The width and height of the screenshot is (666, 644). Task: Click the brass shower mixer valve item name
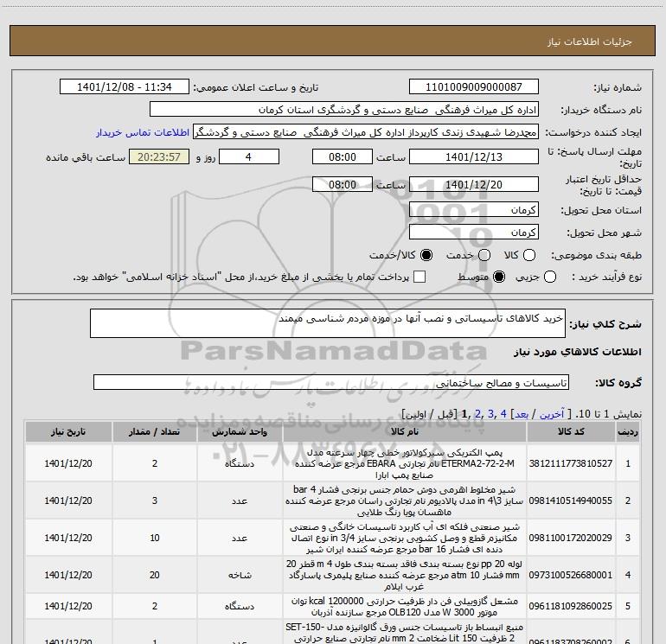coord(405,501)
